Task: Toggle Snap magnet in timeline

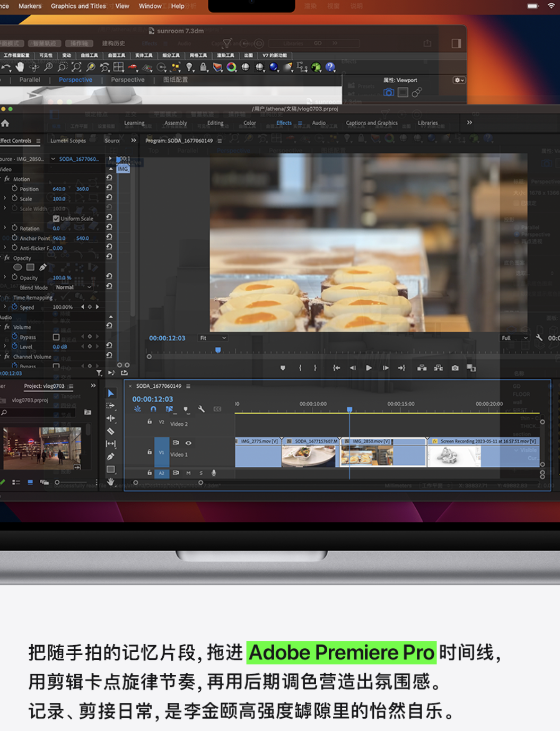Action: (153, 409)
